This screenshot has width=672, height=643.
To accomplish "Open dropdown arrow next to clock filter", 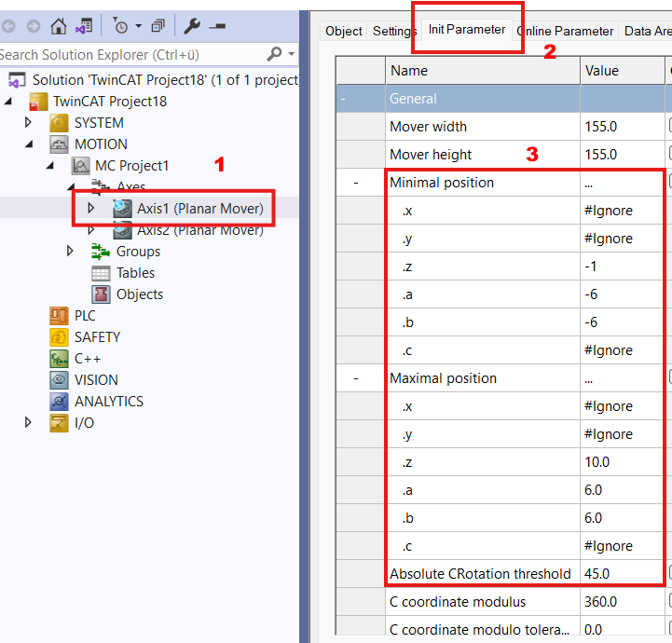I will pyautogui.click(x=139, y=26).
